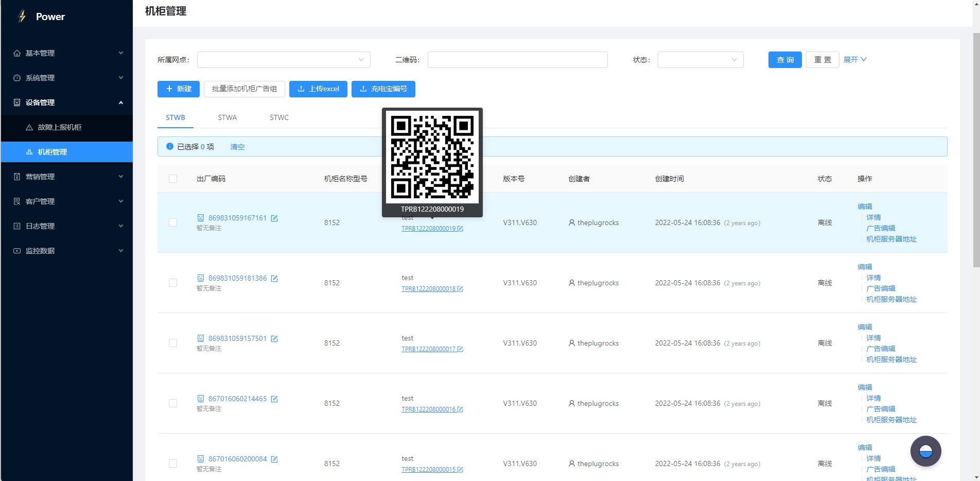Click the 上传excel button
Viewport: 980px width, 481px height.
coord(318,89)
